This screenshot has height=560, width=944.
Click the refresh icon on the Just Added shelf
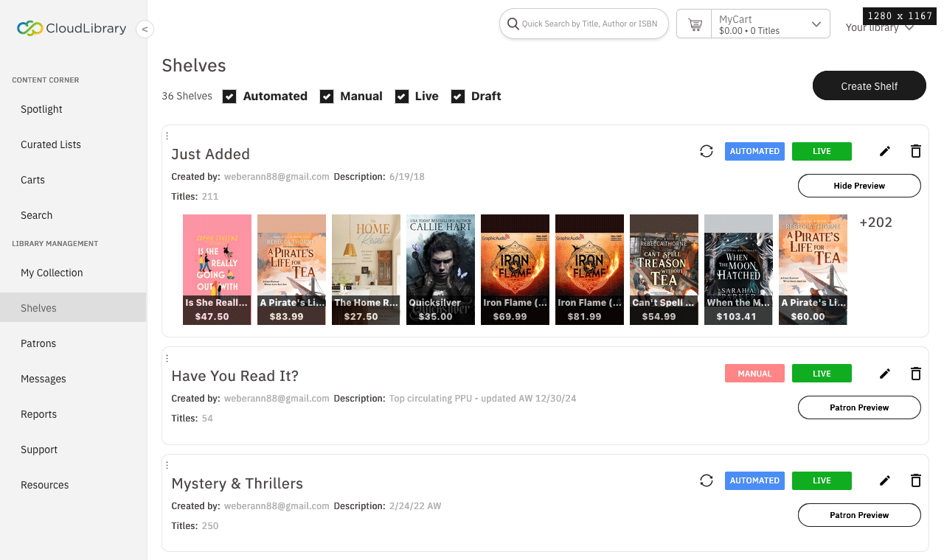706,150
